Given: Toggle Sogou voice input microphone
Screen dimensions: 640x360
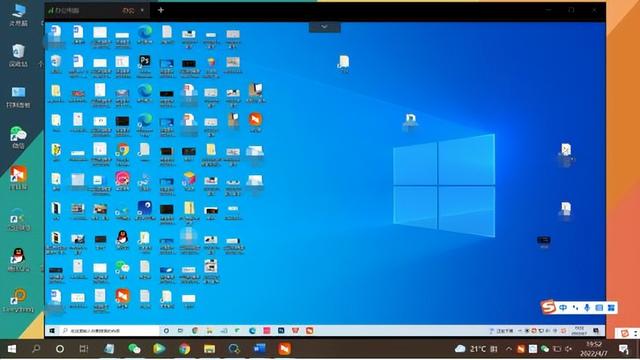Looking at the screenshot, I should tap(587, 308).
